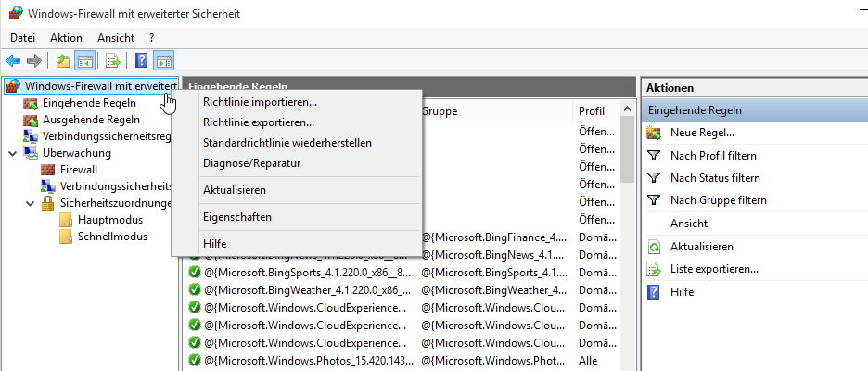Image resolution: width=868 pixels, height=371 pixels.
Task: Click the rule list vertical scrollbar thumb
Action: tap(627, 149)
